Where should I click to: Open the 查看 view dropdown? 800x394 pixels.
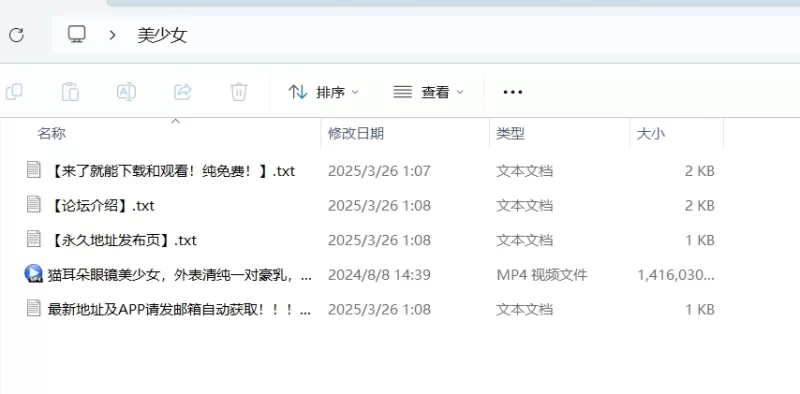[x=429, y=92]
